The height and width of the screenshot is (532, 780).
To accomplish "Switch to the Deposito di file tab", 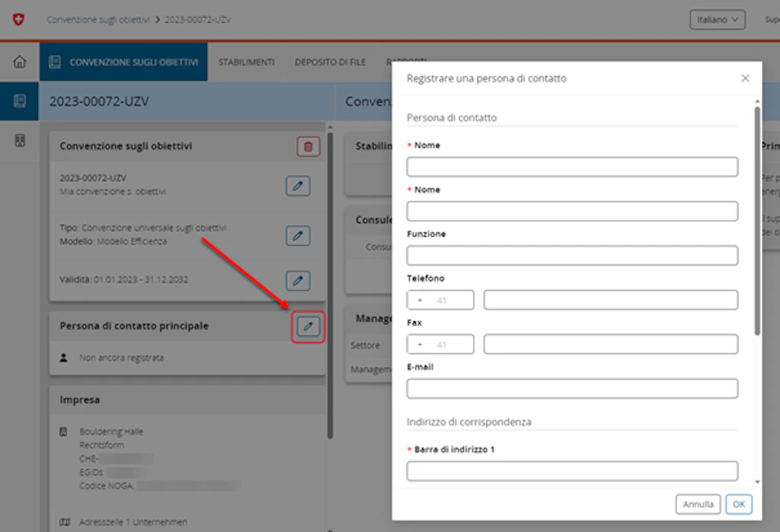I will (330, 62).
